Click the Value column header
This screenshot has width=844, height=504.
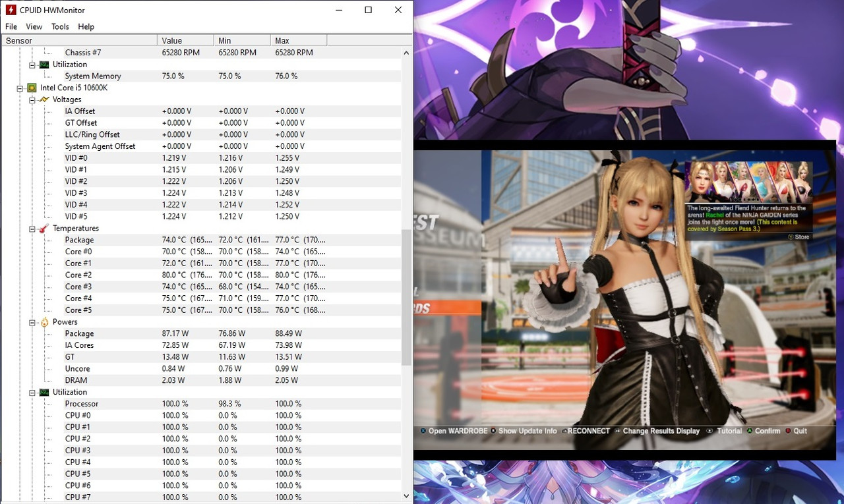[x=186, y=41]
